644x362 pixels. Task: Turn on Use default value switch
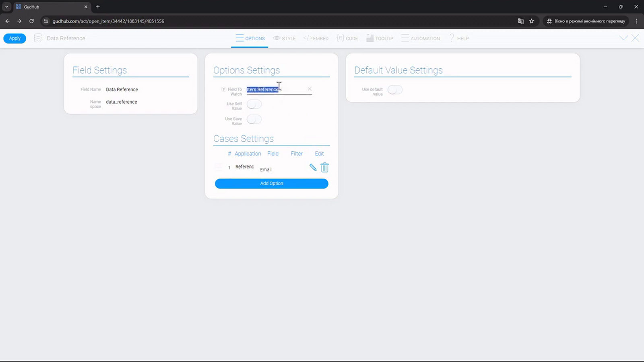click(395, 90)
